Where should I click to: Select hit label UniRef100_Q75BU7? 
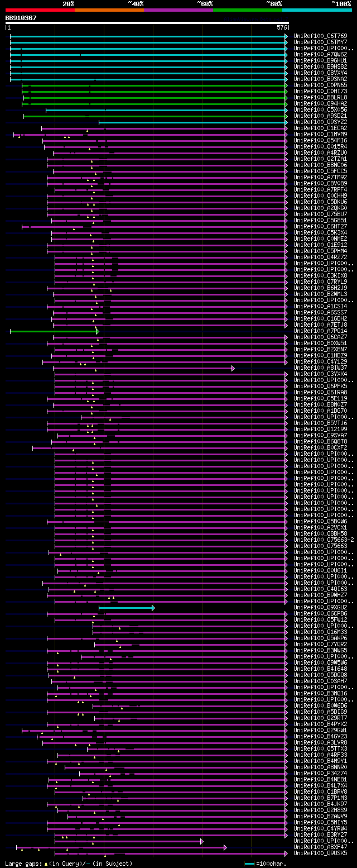320,214
